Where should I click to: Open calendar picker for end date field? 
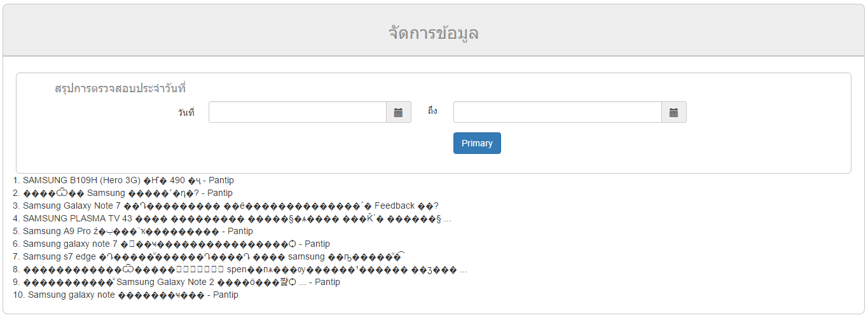[x=674, y=112]
